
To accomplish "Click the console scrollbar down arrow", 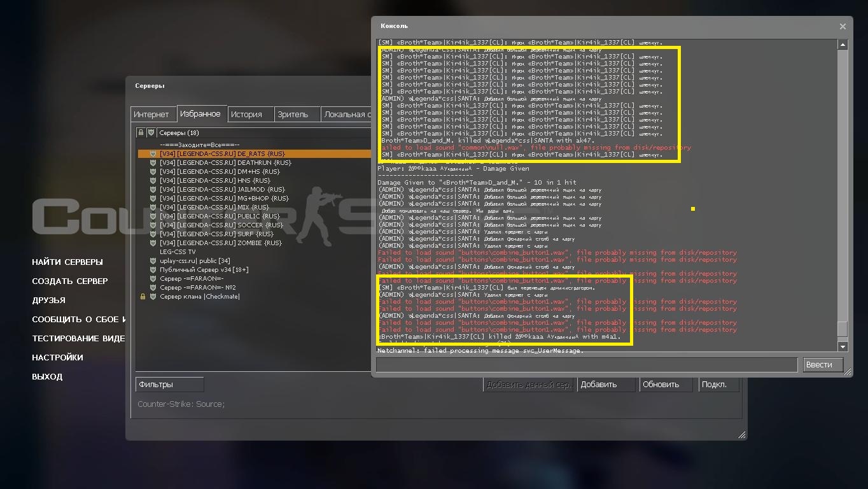I will tap(843, 346).
